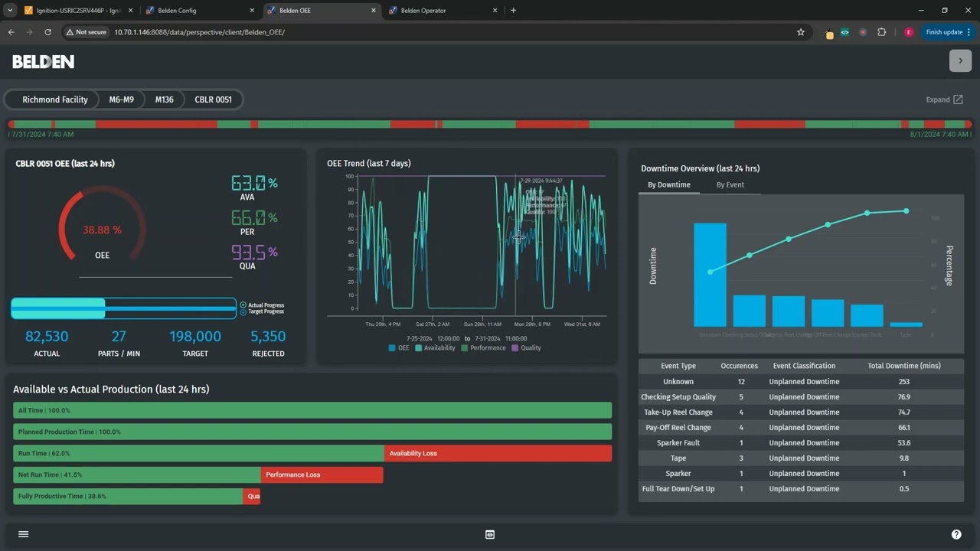Open a new browser tab
980x551 pixels.
(x=513, y=11)
